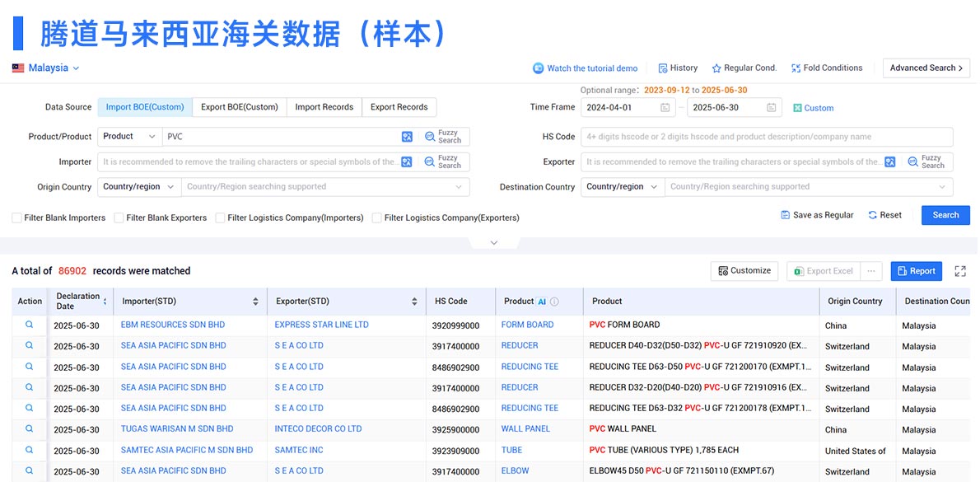Open SAMTEC INC exporter link

click(299, 450)
